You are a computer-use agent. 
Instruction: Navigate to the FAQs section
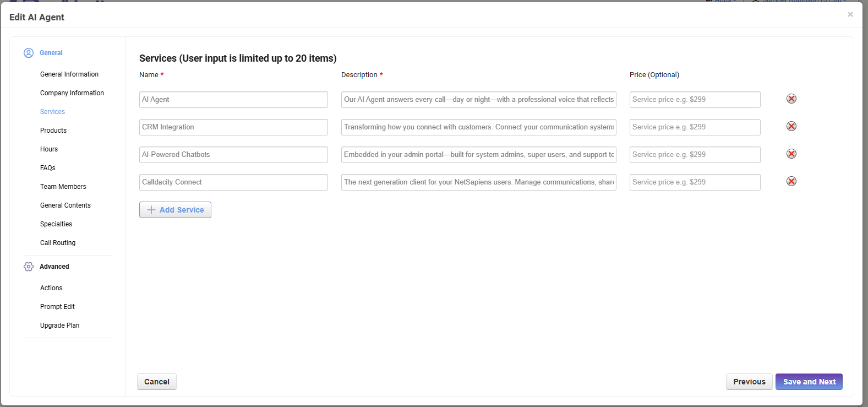[48, 168]
